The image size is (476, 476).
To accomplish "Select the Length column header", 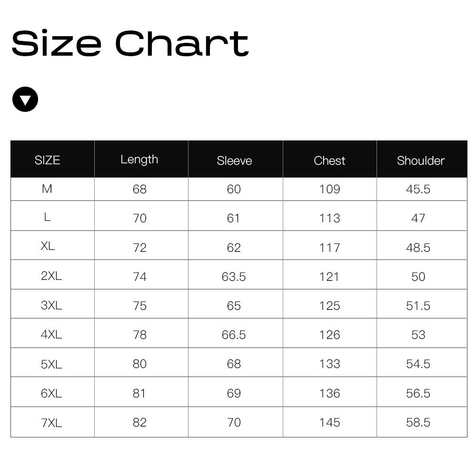I will click(x=139, y=159).
